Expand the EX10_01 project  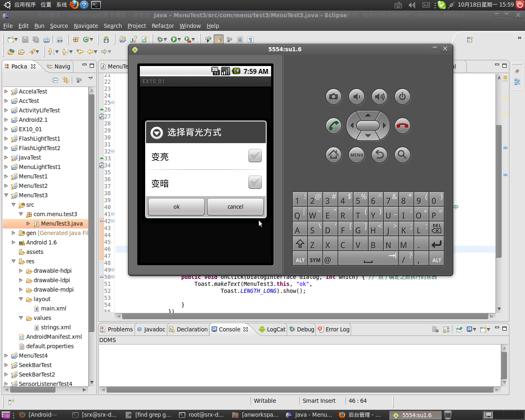pos(6,129)
